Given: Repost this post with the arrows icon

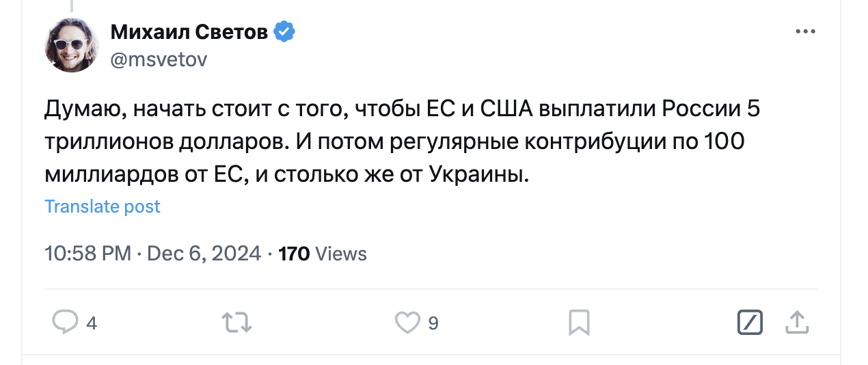Looking at the screenshot, I should [x=237, y=323].
